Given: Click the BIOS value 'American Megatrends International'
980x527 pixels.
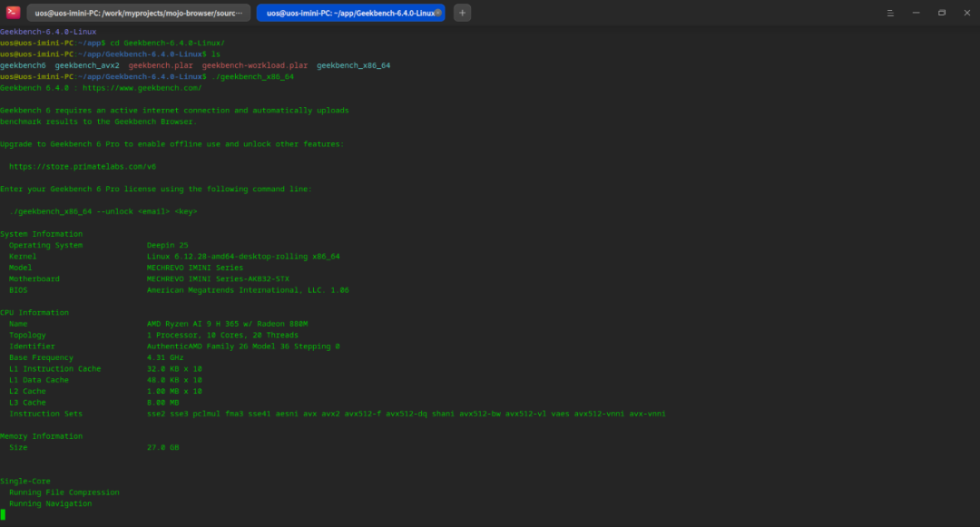Looking at the screenshot, I should coord(248,290).
